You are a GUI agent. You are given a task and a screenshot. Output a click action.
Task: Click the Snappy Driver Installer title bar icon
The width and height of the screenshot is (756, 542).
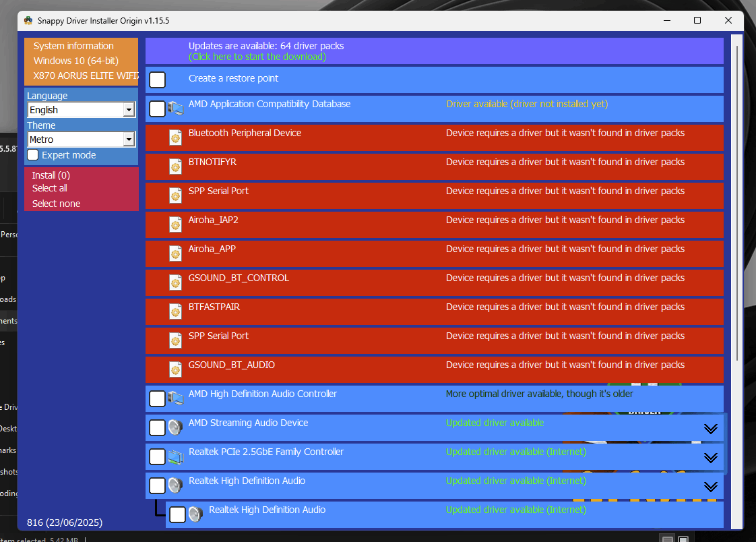click(28, 21)
